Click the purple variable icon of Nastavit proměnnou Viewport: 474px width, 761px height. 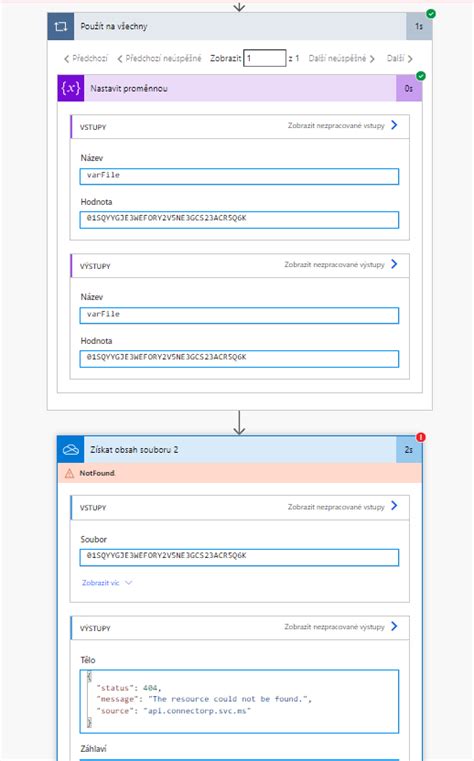pos(70,88)
